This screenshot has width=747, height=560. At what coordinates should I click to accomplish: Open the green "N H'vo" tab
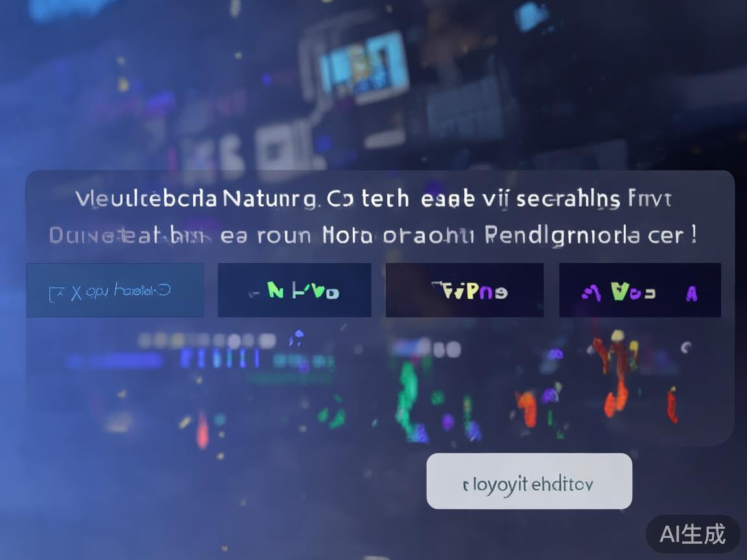[294, 290]
